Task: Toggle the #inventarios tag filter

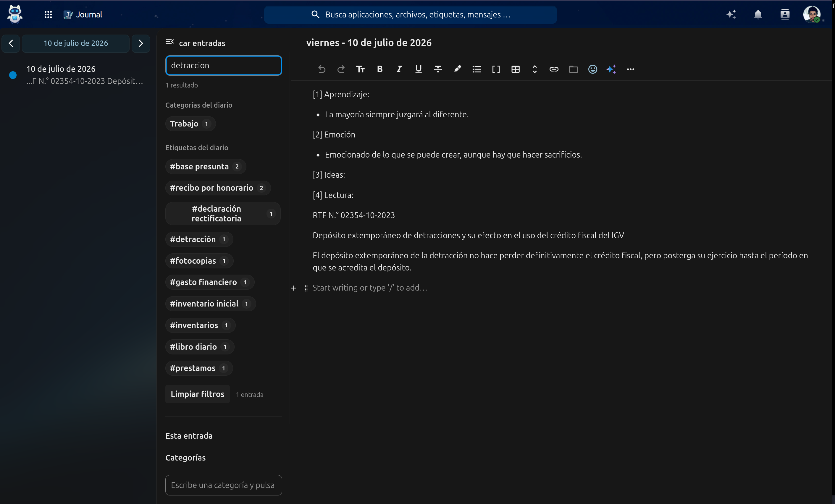Action: (200, 325)
